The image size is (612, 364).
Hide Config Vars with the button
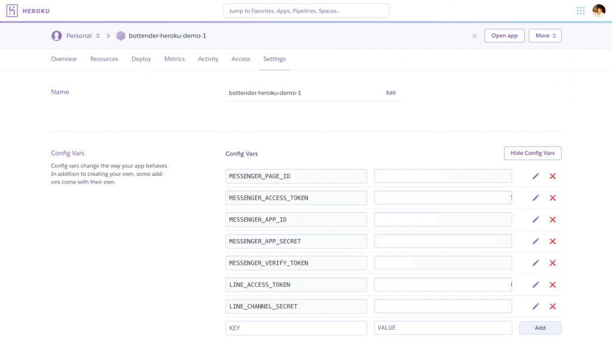pyautogui.click(x=533, y=153)
